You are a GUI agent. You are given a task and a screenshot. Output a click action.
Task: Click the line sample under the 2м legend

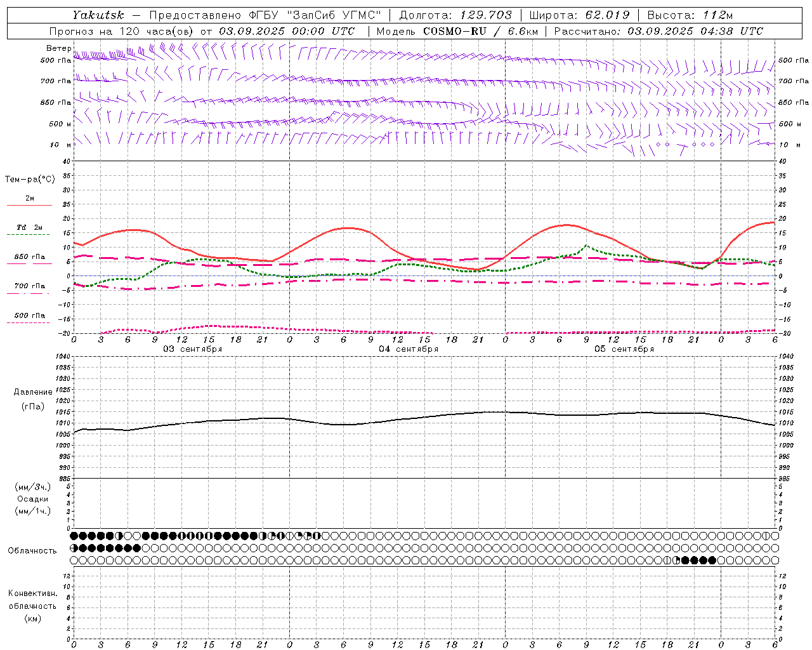pyautogui.click(x=29, y=205)
